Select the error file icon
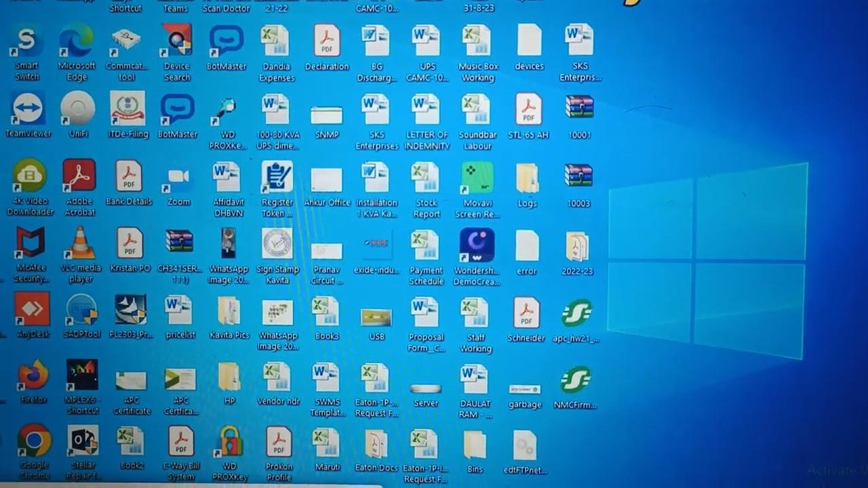The width and height of the screenshot is (868, 488). [x=527, y=245]
